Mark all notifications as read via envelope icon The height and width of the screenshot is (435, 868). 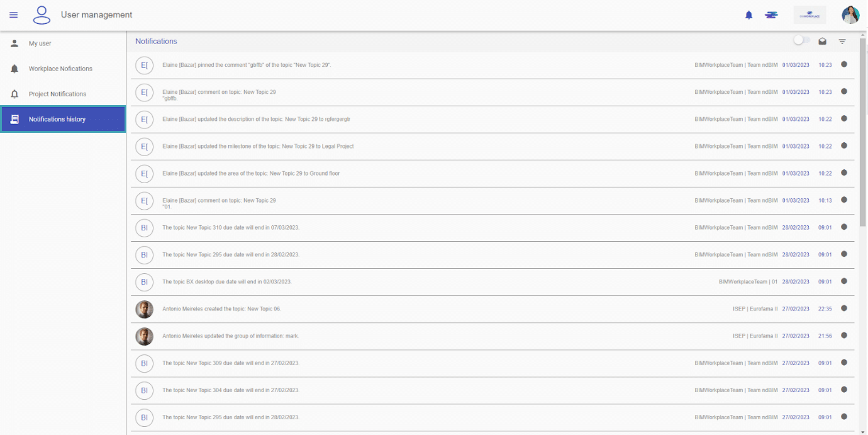tap(823, 41)
